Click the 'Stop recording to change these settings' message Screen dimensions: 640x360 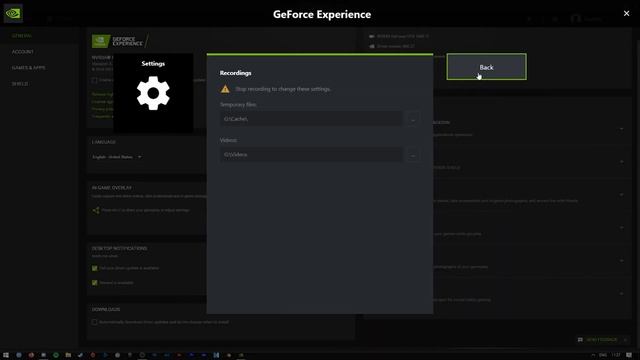coord(283,89)
